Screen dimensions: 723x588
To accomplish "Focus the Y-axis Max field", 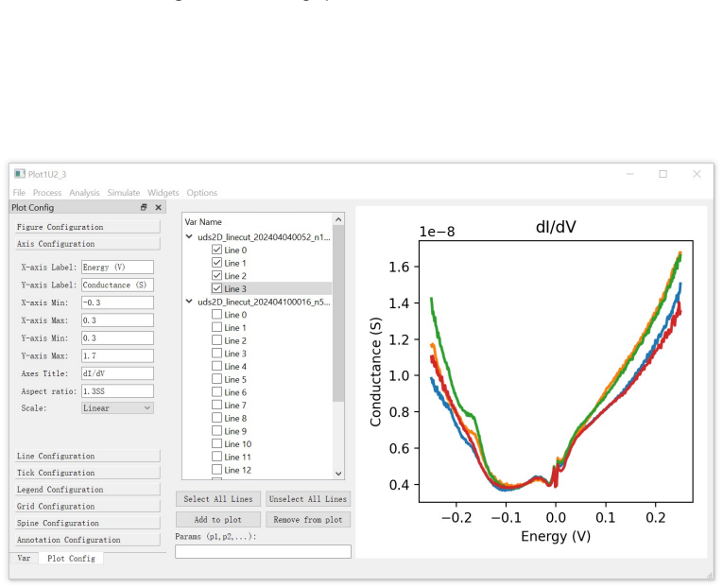I will pos(117,355).
